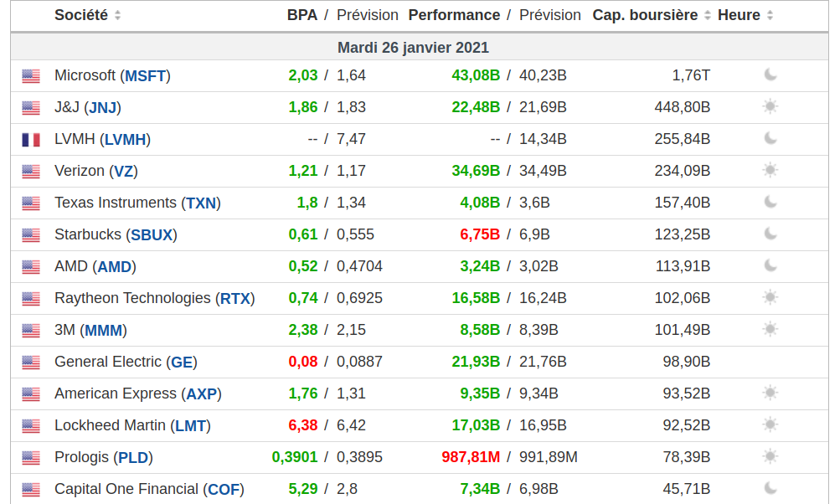
Task: Click the sun icon in Prologis row
Action: pyautogui.click(x=770, y=456)
